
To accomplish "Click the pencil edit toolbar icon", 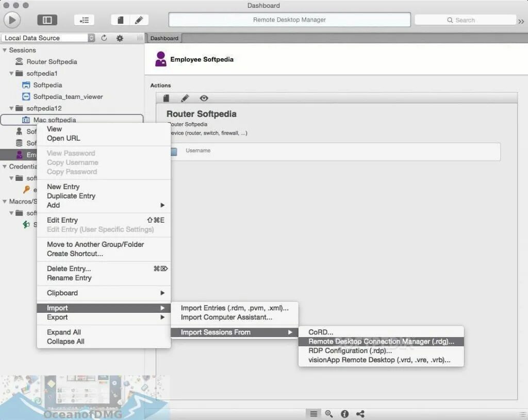I will [139, 20].
